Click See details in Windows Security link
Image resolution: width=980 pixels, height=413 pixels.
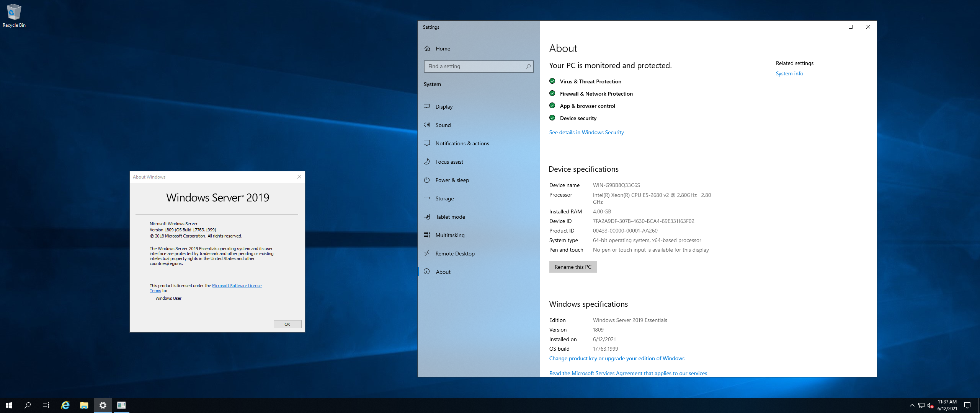586,132
